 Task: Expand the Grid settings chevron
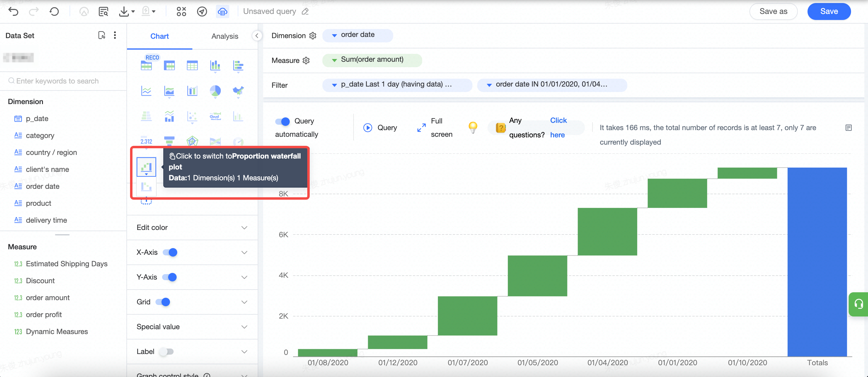click(x=244, y=302)
